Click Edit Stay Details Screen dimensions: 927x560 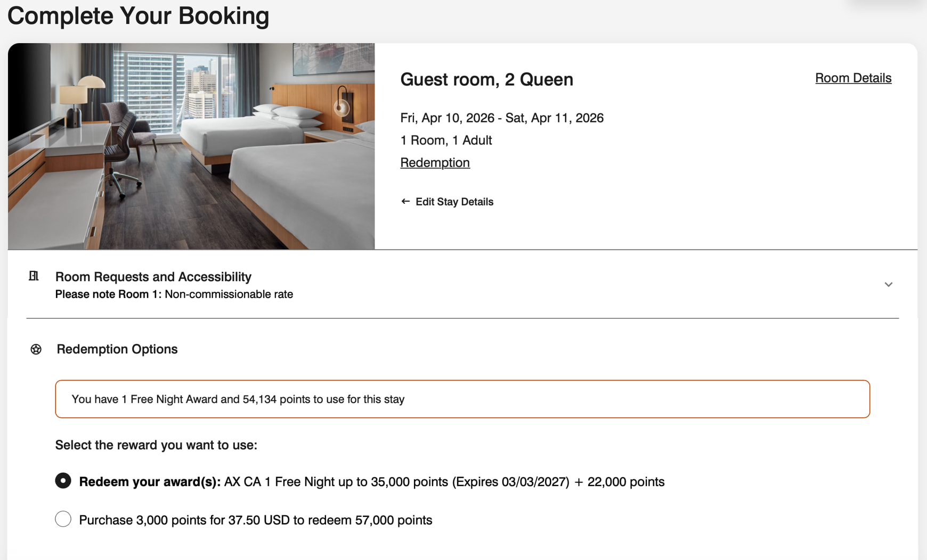(454, 201)
